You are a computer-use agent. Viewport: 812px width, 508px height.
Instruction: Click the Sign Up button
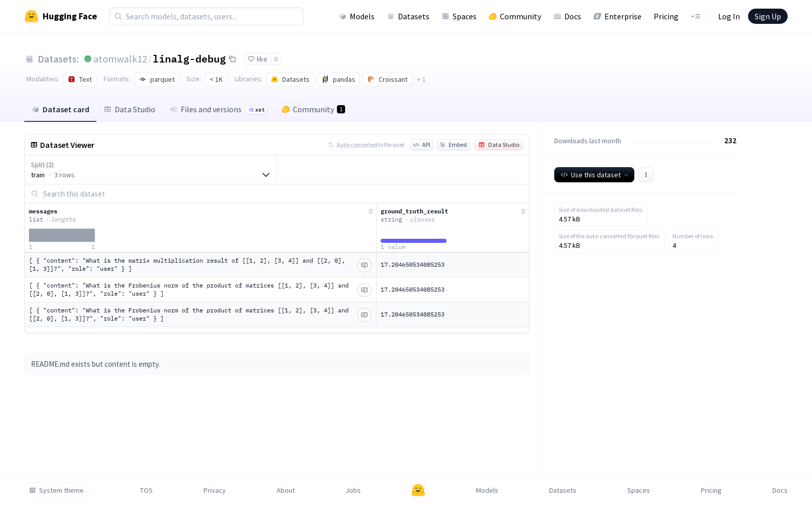tap(768, 16)
